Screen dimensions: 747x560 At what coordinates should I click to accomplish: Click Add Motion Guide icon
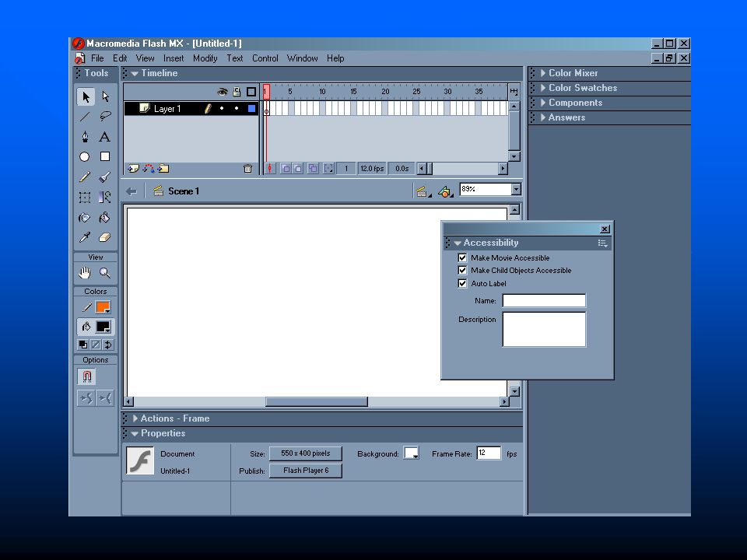[x=149, y=169]
